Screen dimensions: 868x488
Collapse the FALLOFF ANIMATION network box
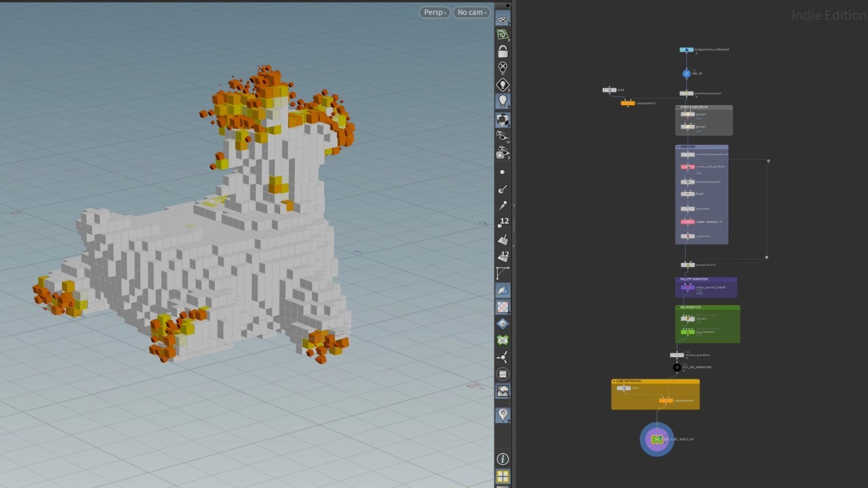pyautogui.click(x=678, y=279)
